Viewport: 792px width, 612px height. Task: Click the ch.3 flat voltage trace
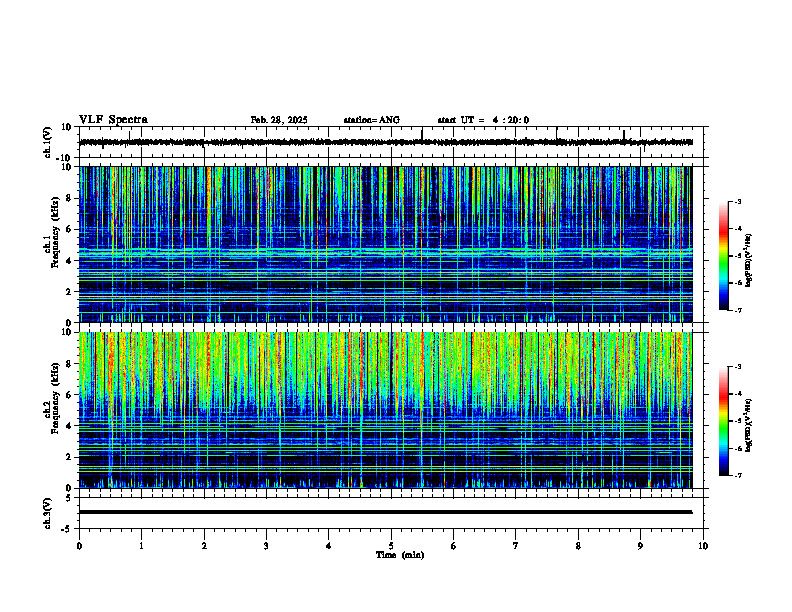[385, 512]
